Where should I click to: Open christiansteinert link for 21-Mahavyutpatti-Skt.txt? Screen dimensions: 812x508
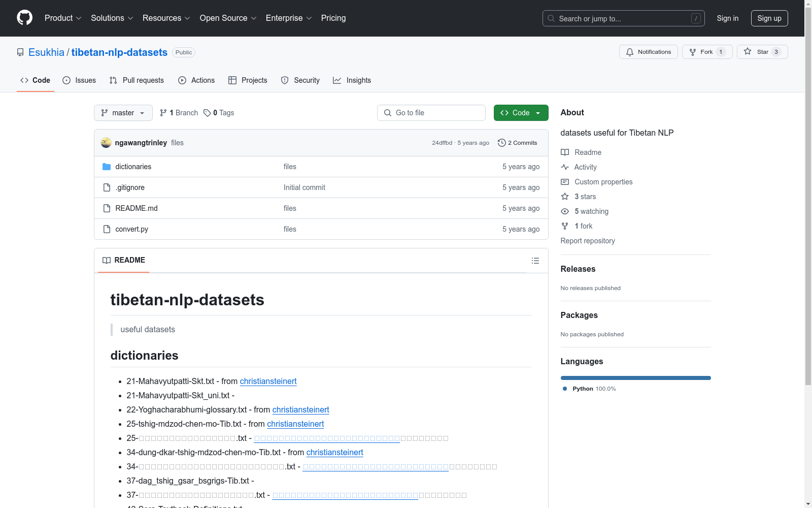click(268, 382)
